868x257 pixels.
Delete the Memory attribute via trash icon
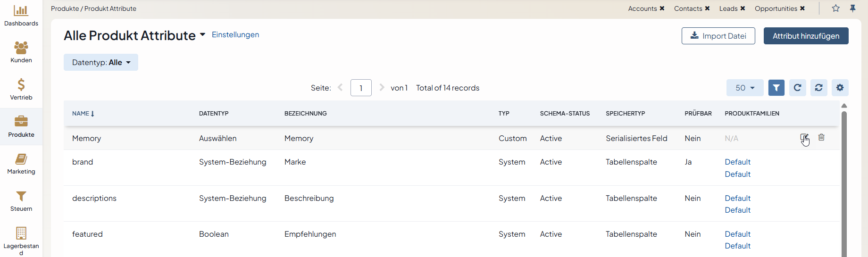(821, 137)
